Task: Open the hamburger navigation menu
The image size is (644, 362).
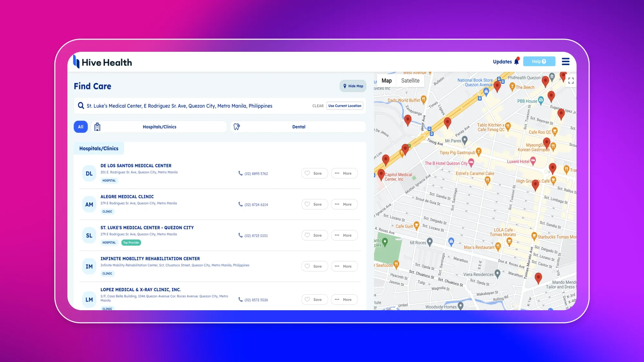Action: click(x=565, y=61)
